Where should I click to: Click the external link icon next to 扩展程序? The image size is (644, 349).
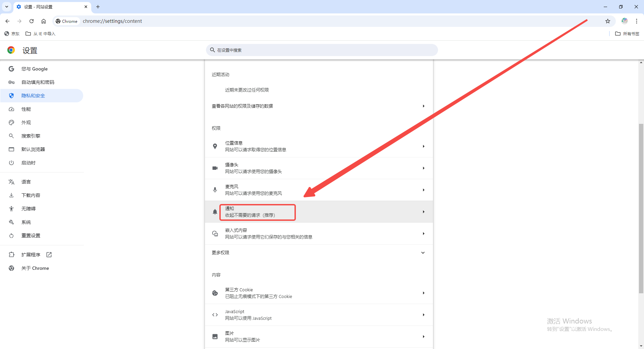tap(49, 255)
